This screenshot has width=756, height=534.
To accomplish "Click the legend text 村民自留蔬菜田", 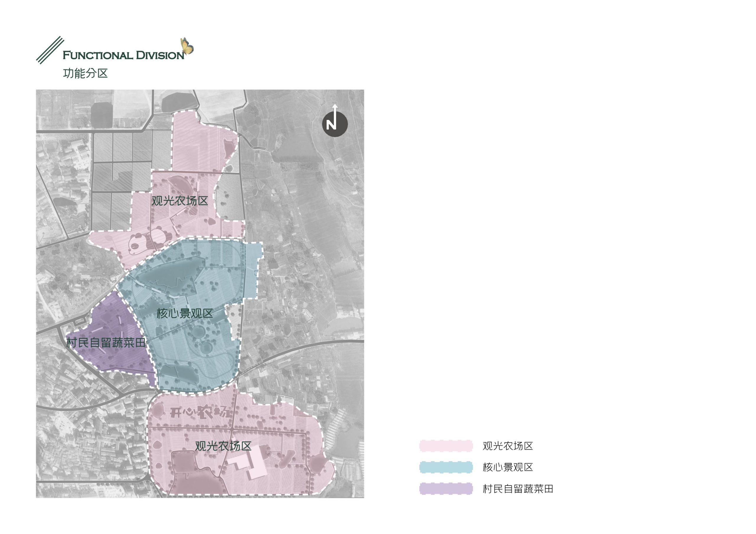I will point(518,489).
